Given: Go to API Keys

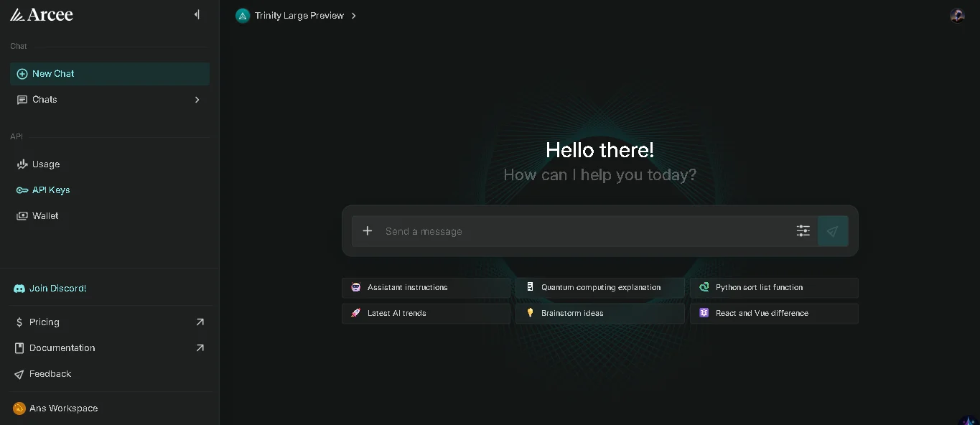Looking at the screenshot, I should click(110, 190).
